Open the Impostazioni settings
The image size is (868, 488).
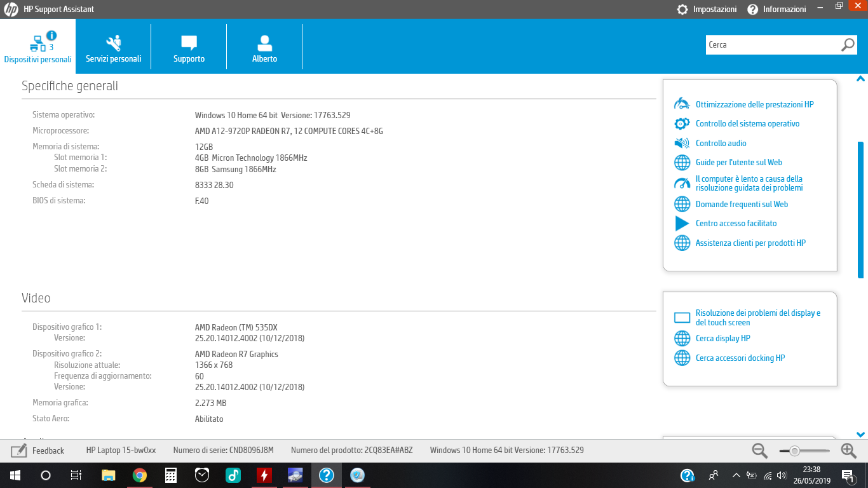707,10
